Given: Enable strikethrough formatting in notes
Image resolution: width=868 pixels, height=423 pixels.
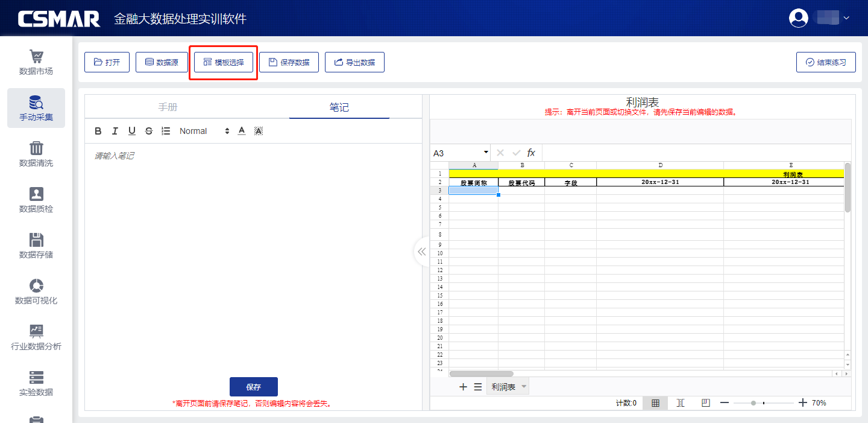Looking at the screenshot, I should [x=149, y=131].
